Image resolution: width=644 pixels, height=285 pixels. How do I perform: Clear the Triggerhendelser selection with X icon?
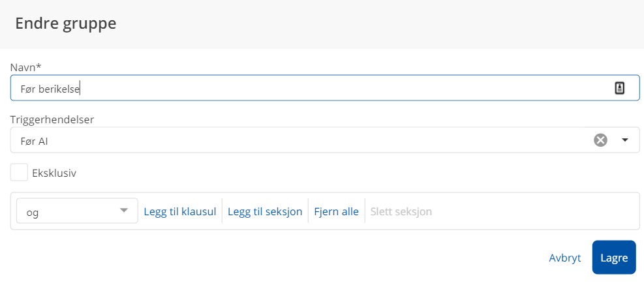pos(600,140)
